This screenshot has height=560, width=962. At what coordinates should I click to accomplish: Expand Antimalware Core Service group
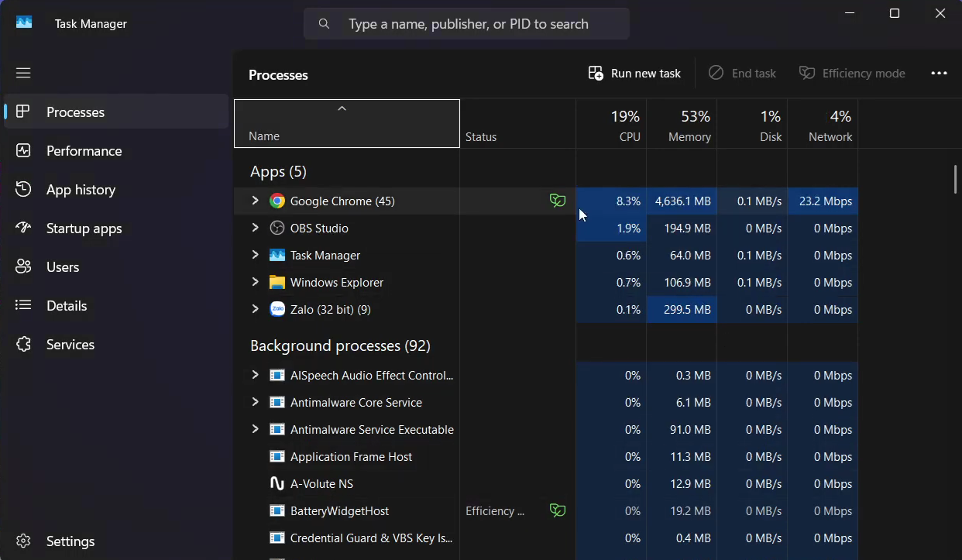coord(255,402)
